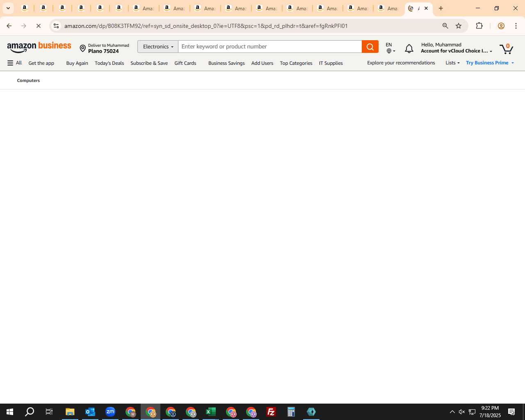Image resolution: width=525 pixels, height=420 pixels.
Task: Open the Windows notification center
Action: click(x=511, y=412)
